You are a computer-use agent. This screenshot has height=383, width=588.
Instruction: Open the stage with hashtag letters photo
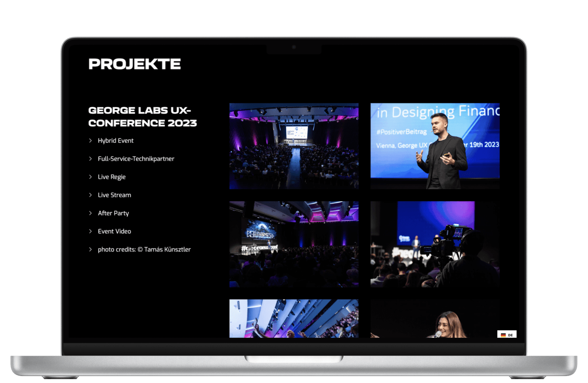point(294,244)
